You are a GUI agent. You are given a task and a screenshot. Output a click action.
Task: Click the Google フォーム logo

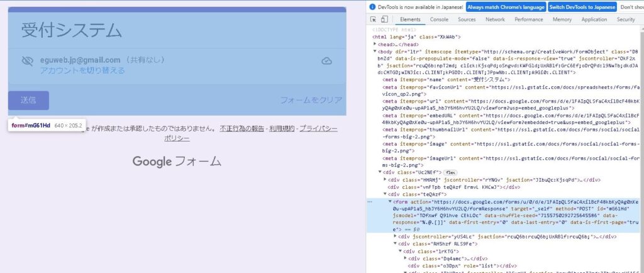tap(177, 161)
